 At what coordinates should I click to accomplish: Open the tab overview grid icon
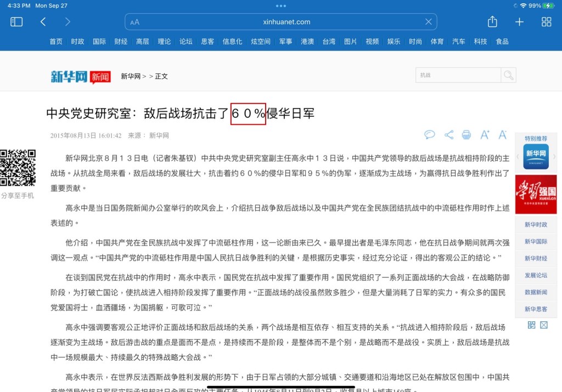pyautogui.click(x=546, y=22)
